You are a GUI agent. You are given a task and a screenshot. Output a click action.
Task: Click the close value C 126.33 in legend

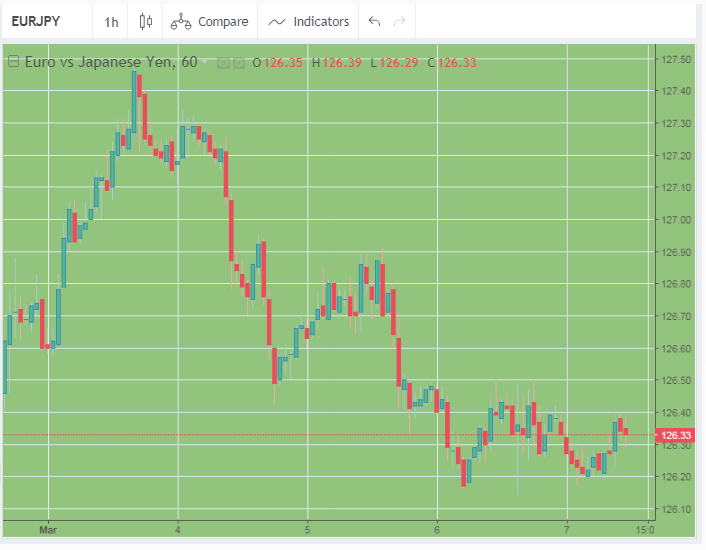click(x=452, y=63)
